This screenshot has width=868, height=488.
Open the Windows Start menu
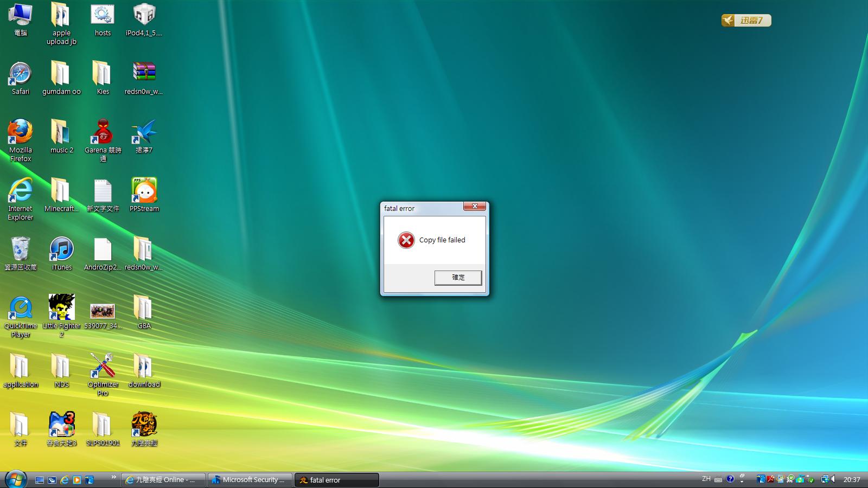[x=15, y=479]
